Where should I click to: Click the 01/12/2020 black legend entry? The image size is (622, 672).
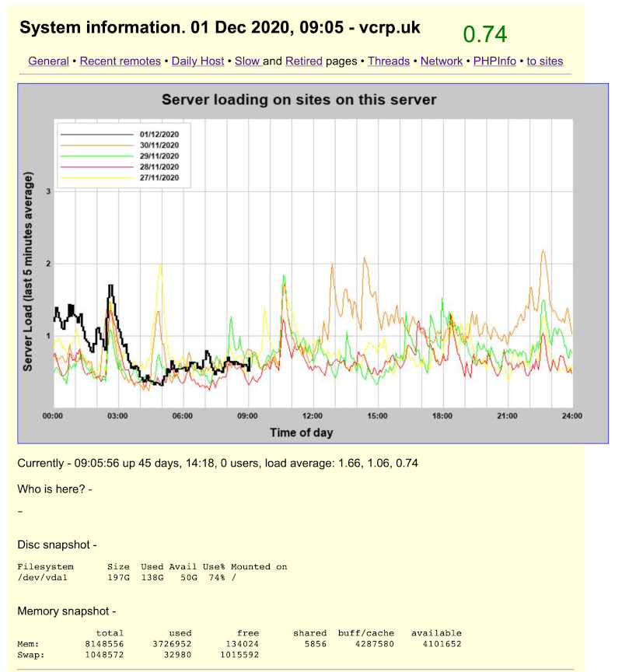click(x=159, y=135)
